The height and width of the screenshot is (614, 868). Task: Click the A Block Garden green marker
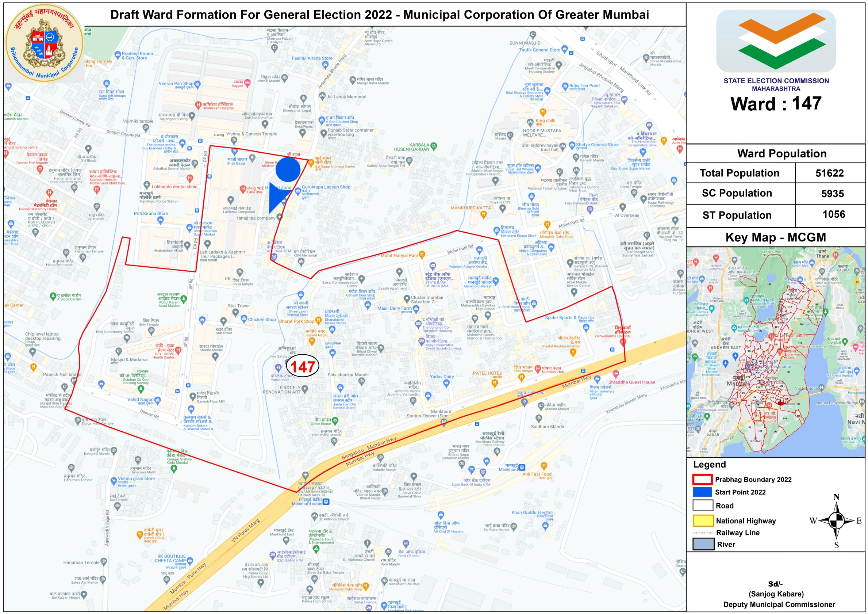(x=53, y=296)
